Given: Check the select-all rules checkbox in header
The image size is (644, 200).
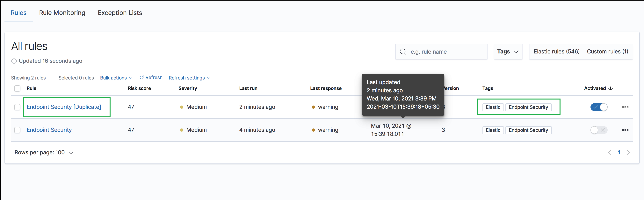Looking at the screenshot, I should click(17, 88).
